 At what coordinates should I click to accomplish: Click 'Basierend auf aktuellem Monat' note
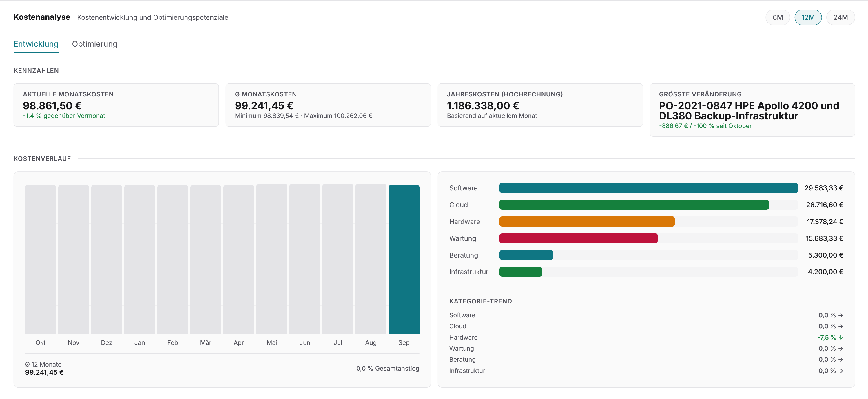point(492,116)
